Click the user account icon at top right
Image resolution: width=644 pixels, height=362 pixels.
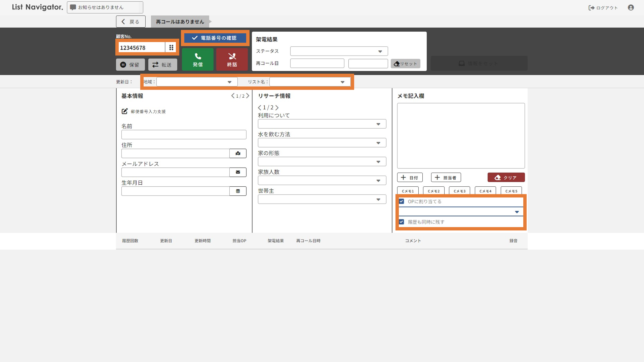(x=631, y=7)
